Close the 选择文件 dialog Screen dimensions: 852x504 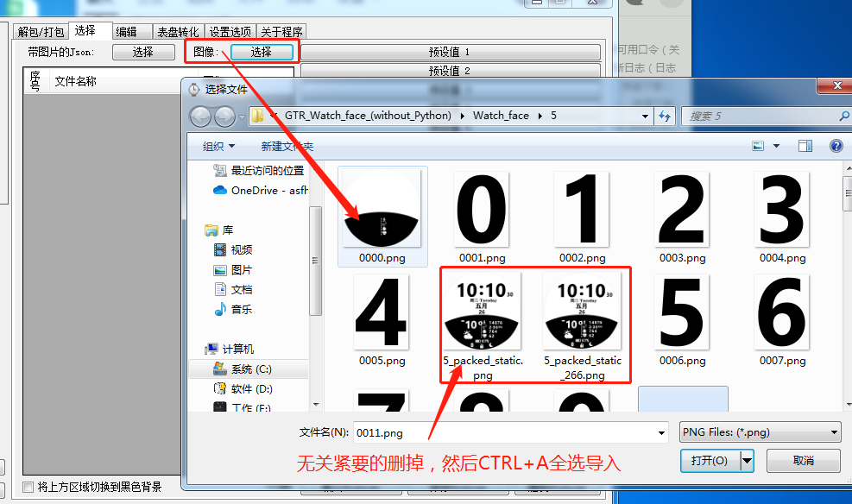pyautogui.click(x=836, y=85)
